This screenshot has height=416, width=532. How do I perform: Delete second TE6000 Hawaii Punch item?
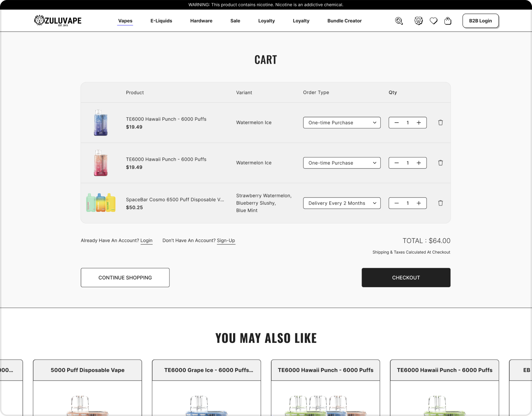pyautogui.click(x=441, y=163)
